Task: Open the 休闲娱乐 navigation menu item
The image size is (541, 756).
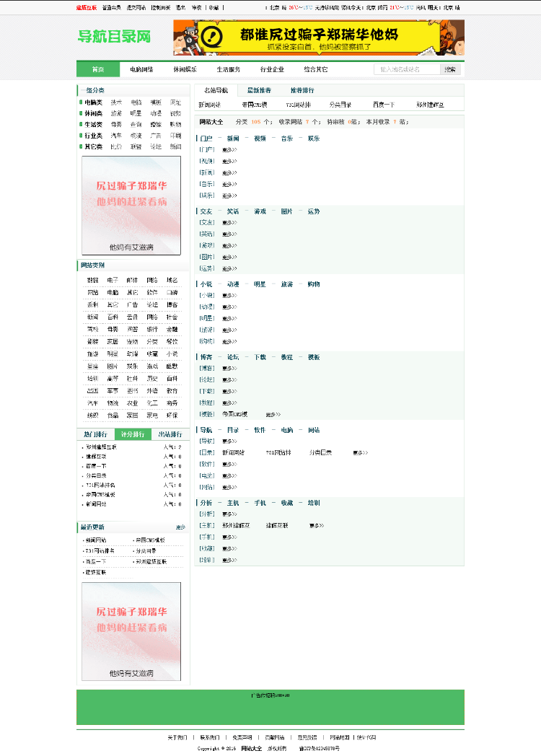Action: (x=185, y=69)
